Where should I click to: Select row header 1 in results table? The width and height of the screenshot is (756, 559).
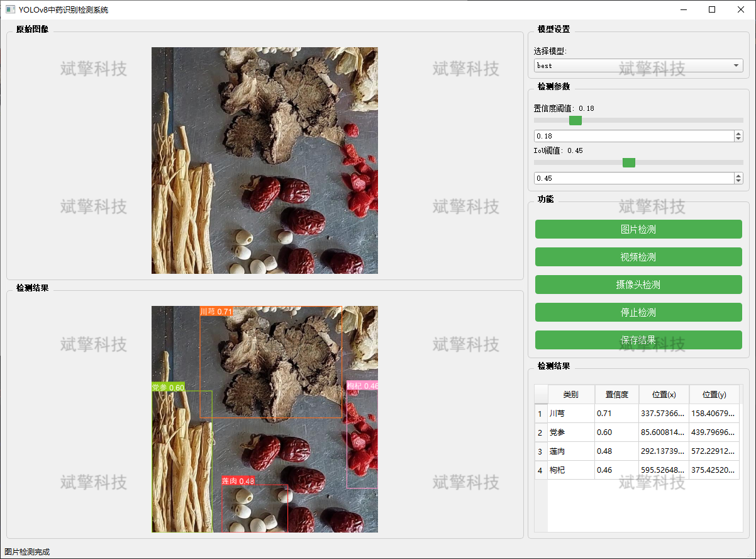[x=541, y=414]
